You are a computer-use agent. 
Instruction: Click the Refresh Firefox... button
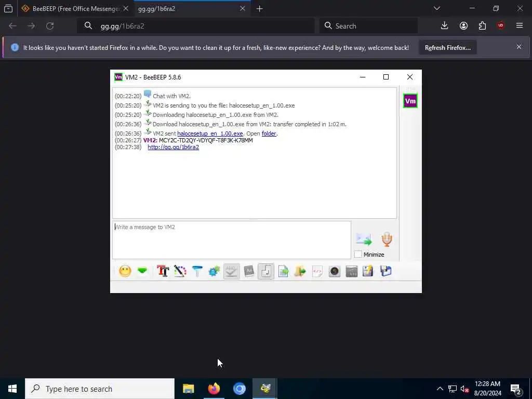click(447, 48)
